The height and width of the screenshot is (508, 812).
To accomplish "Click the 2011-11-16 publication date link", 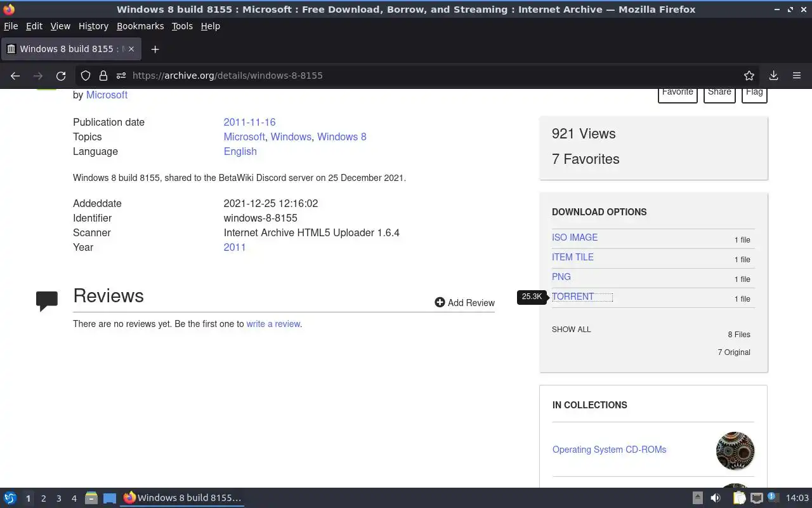I will pyautogui.click(x=249, y=122).
